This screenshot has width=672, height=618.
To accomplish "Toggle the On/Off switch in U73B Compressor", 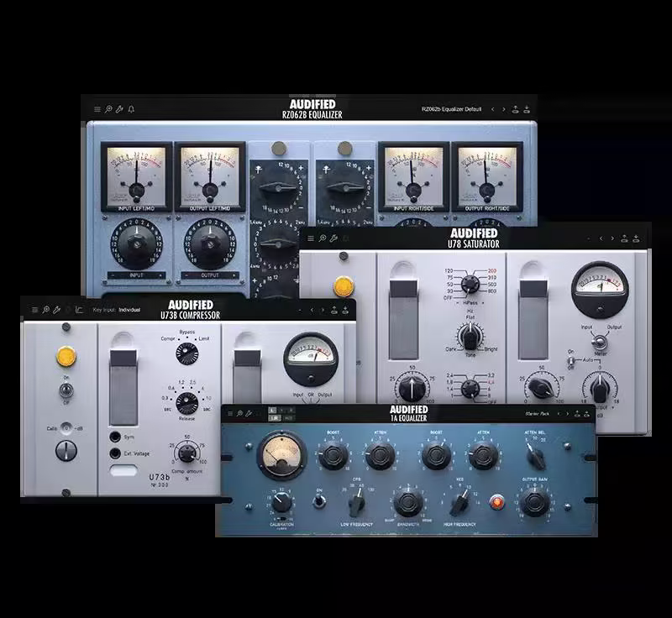I will point(66,390).
